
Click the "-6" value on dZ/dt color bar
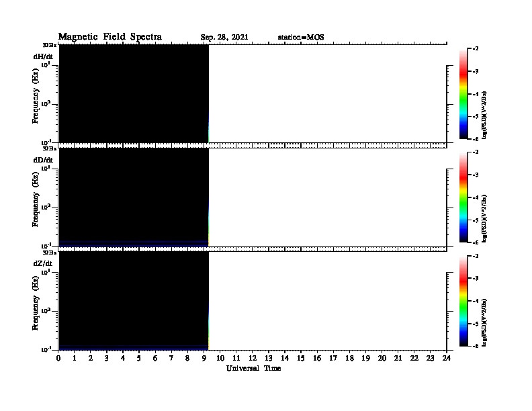click(x=476, y=346)
